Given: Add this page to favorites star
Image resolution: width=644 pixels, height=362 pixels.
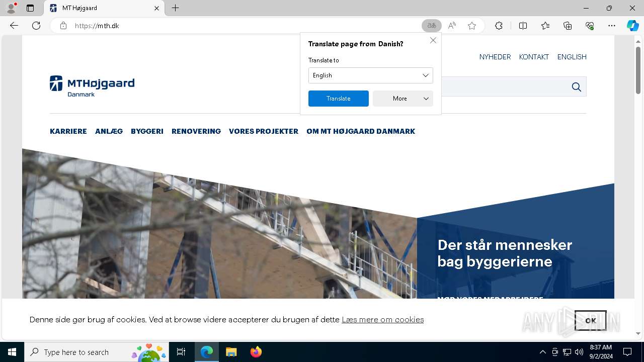Looking at the screenshot, I should click(x=472, y=26).
